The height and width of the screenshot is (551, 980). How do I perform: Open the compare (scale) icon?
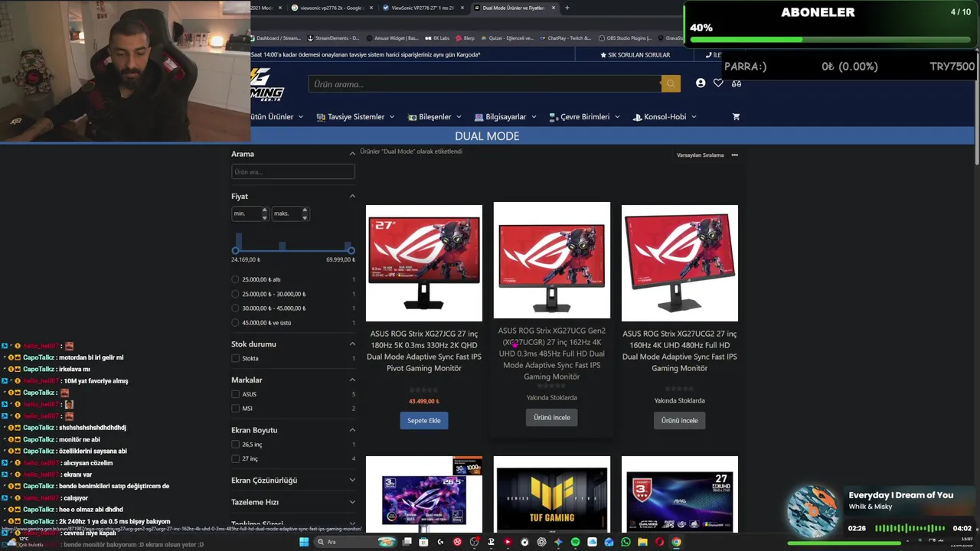[x=737, y=83]
